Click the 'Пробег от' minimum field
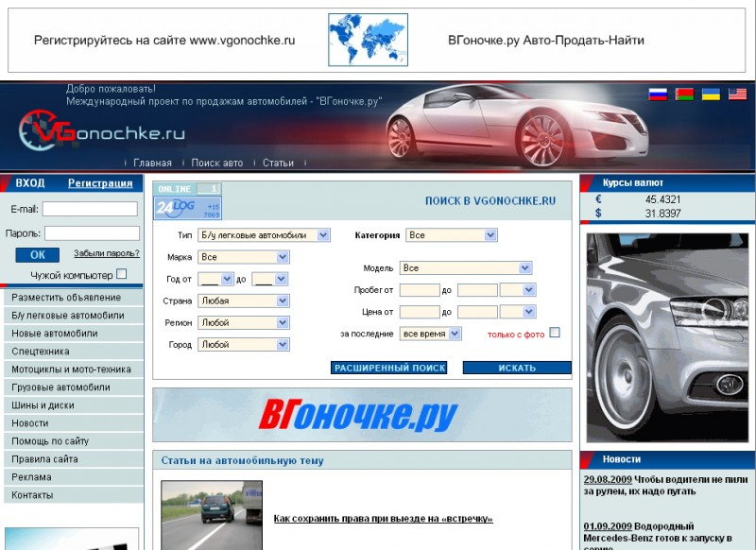 (420, 290)
